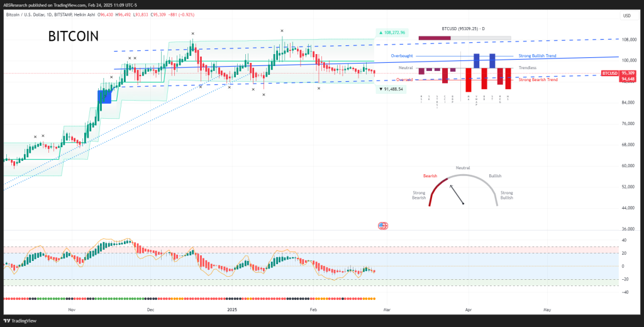Click the TradingView logo in the footer

19,321
